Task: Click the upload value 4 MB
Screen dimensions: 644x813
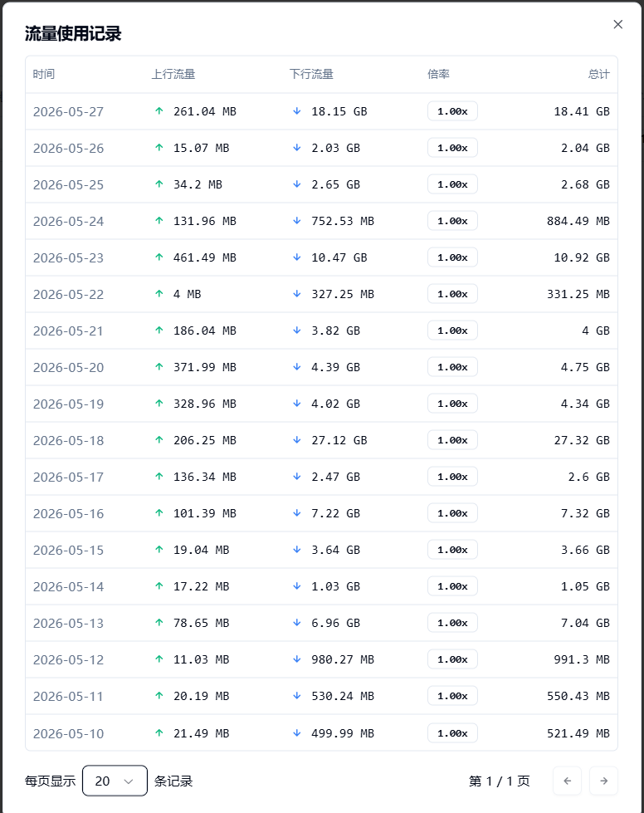Action: (187, 294)
